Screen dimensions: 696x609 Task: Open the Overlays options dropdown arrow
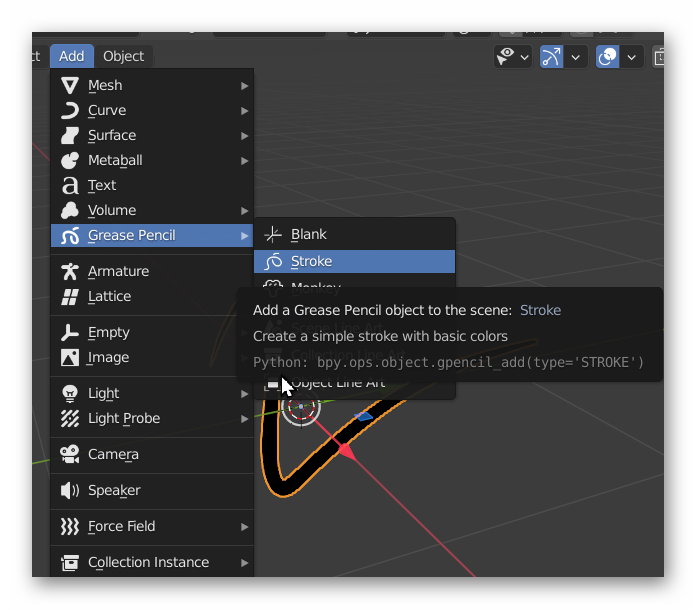pos(632,57)
